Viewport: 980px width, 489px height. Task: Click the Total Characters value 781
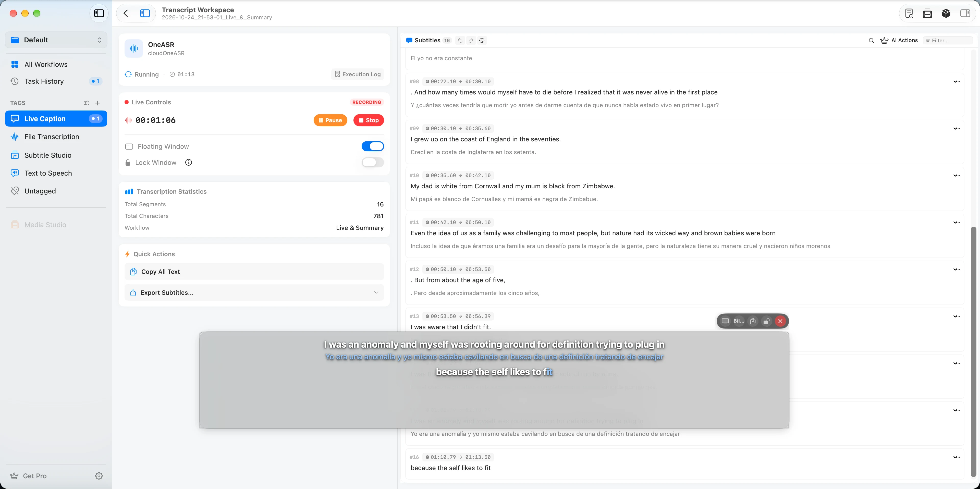378,216
